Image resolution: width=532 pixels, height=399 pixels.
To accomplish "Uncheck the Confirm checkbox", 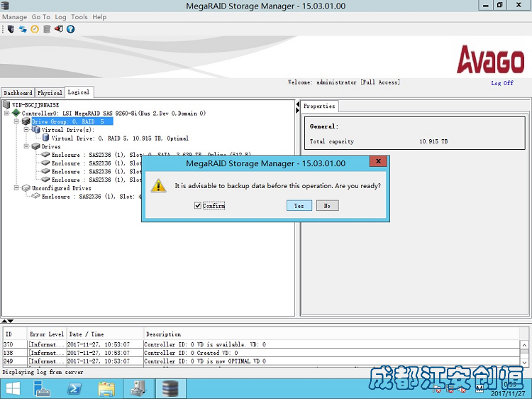I will tap(198, 205).
